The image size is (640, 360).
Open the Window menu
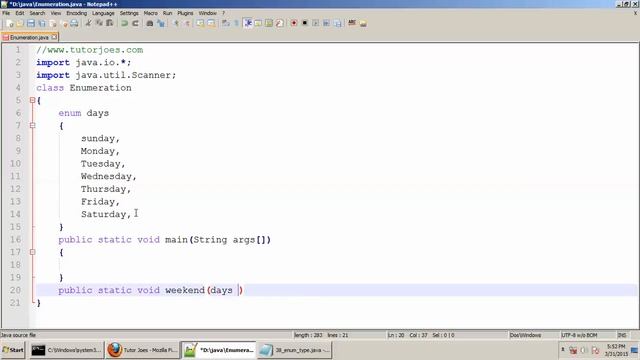pos(207,13)
